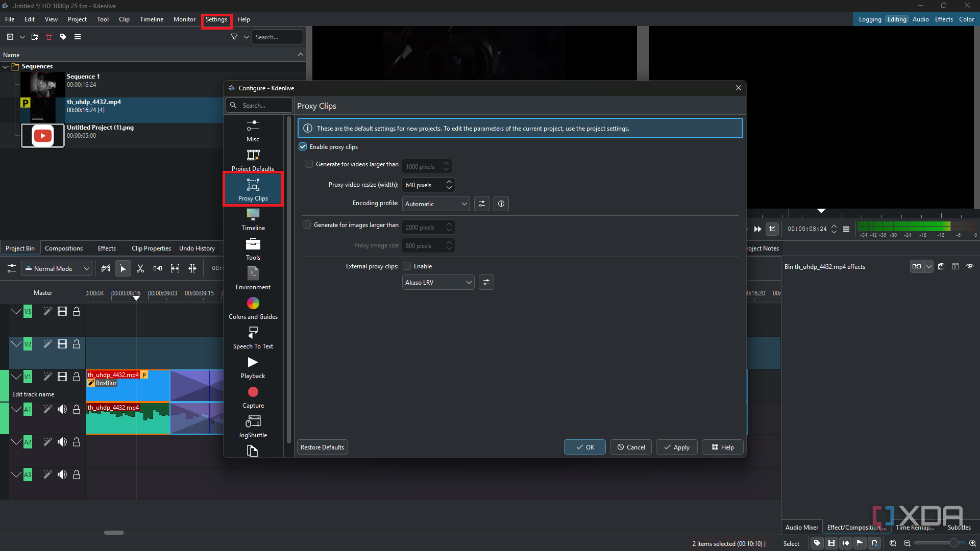Select the selection arrow tool

123,268
